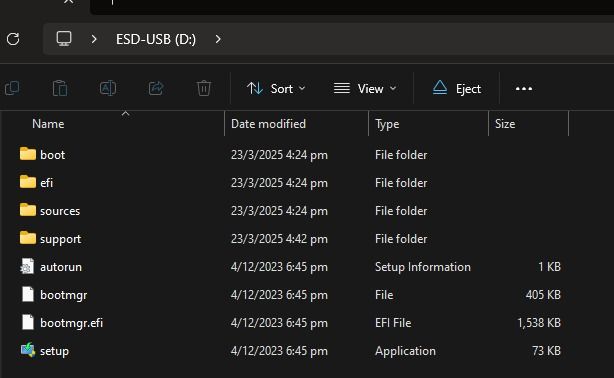Screen dimensions: 614x378
Task: Select the bootmgr.efi file icon
Action: click(x=28, y=322)
